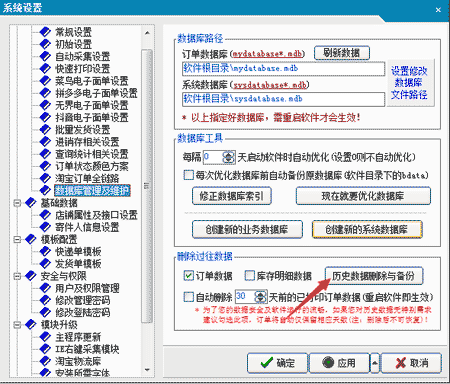Collapse the 模块升级 tree node
Viewport: 450px width, 384px height.
pyautogui.click(x=17, y=324)
